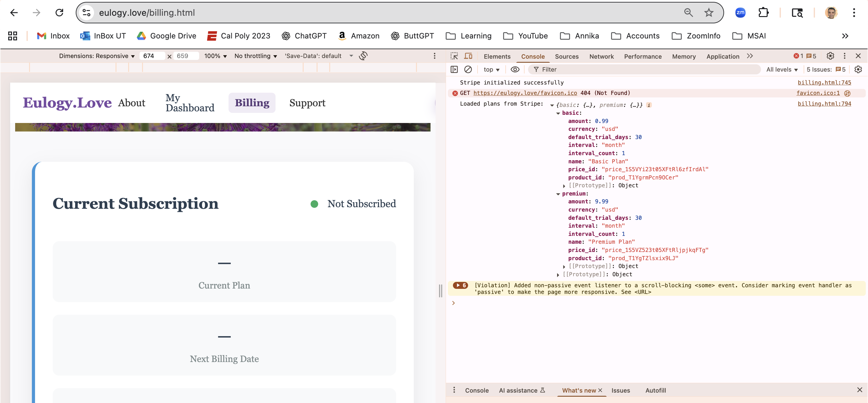
Task: Toggle the console sidebar panel icon
Action: click(x=454, y=69)
